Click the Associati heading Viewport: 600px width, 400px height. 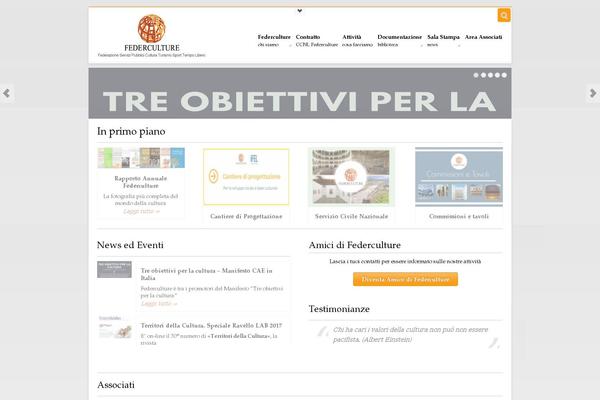coord(116,385)
